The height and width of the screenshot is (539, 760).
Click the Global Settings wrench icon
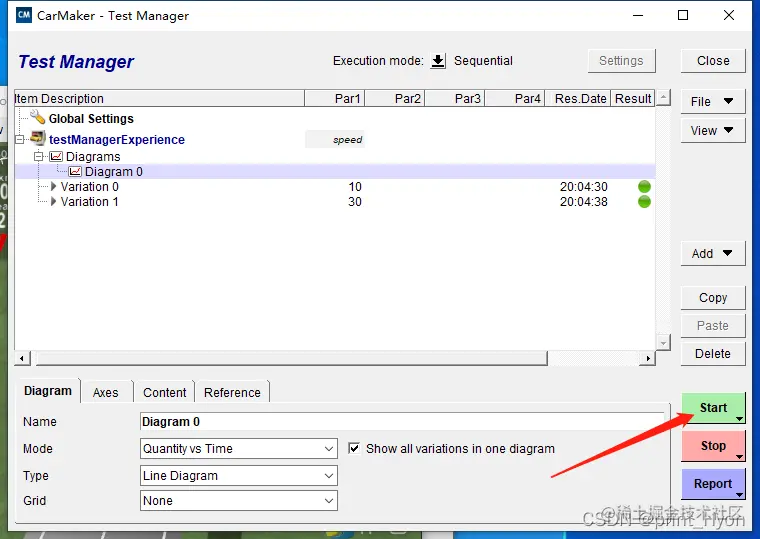pyautogui.click(x=37, y=117)
